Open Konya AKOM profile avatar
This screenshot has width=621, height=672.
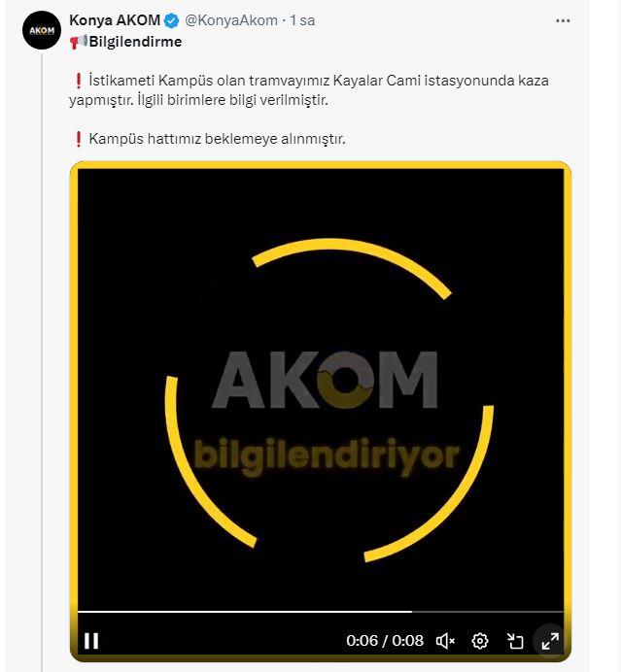(42, 30)
